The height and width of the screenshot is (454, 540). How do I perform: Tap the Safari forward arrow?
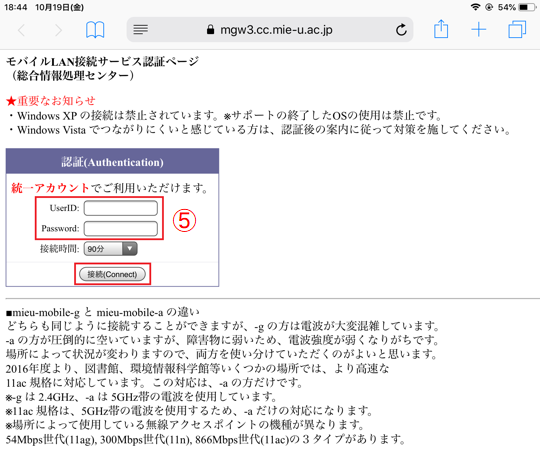coord(59,30)
